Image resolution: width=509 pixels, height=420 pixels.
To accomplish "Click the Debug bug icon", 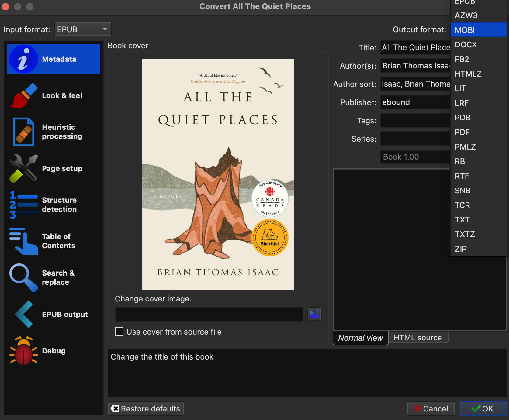I will [x=24, y=351].
